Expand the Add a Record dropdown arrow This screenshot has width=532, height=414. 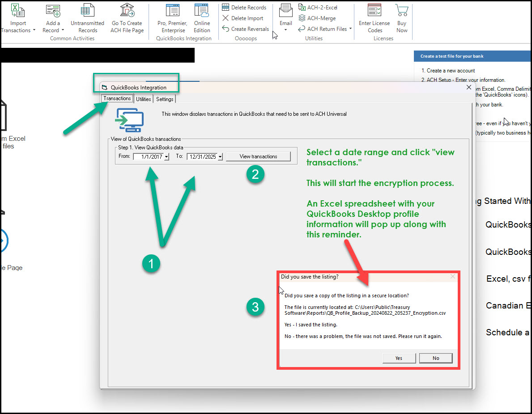[x=63, y=30]
